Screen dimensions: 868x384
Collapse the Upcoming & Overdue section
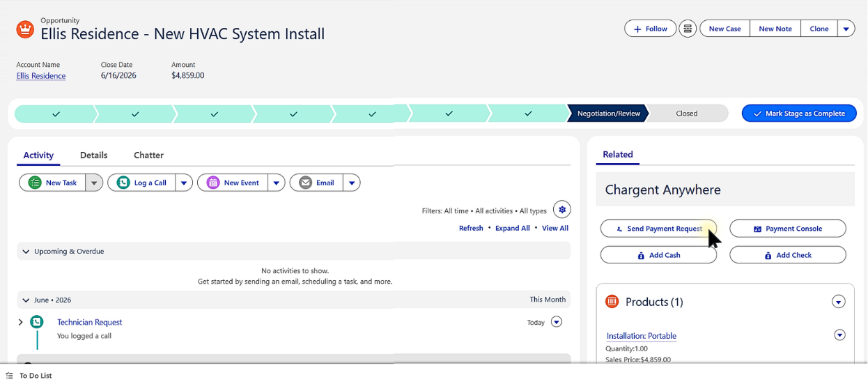[x=26, y=251]
